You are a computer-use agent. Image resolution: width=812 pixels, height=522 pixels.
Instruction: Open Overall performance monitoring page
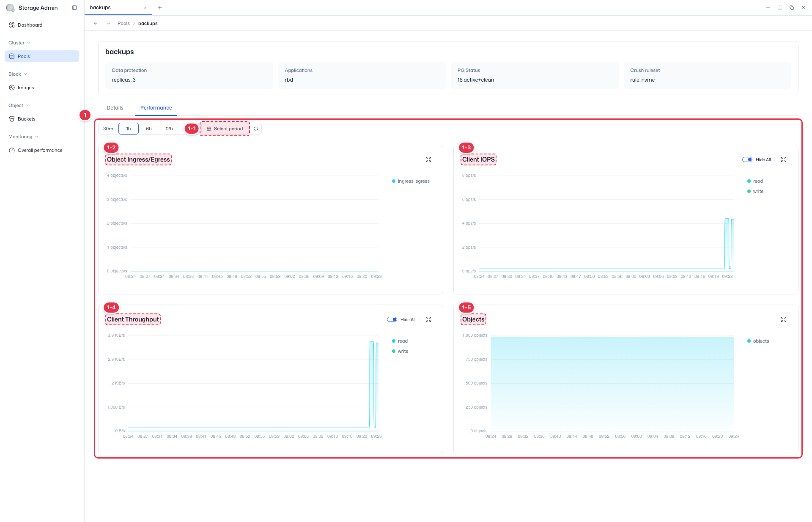[42, 150]
